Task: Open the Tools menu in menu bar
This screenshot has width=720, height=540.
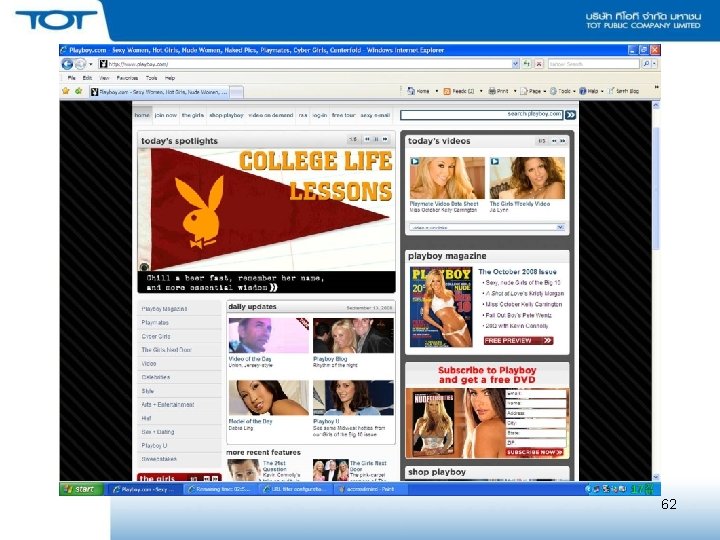Action: (x=152, y=78)
